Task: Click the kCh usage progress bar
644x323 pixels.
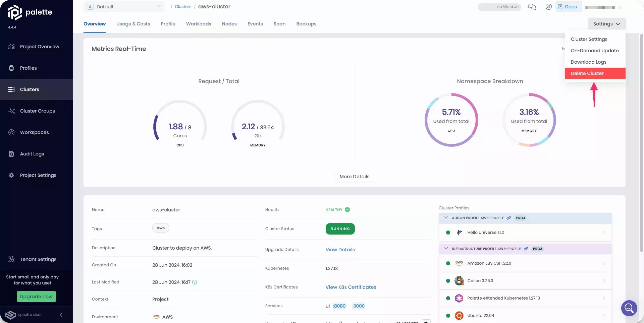Action: [x=499, y=7]
